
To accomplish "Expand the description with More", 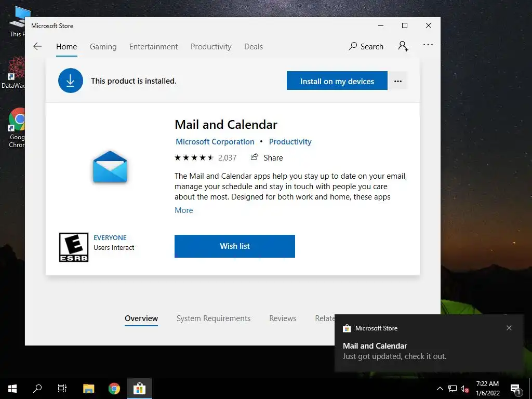I will coord(183,210).
